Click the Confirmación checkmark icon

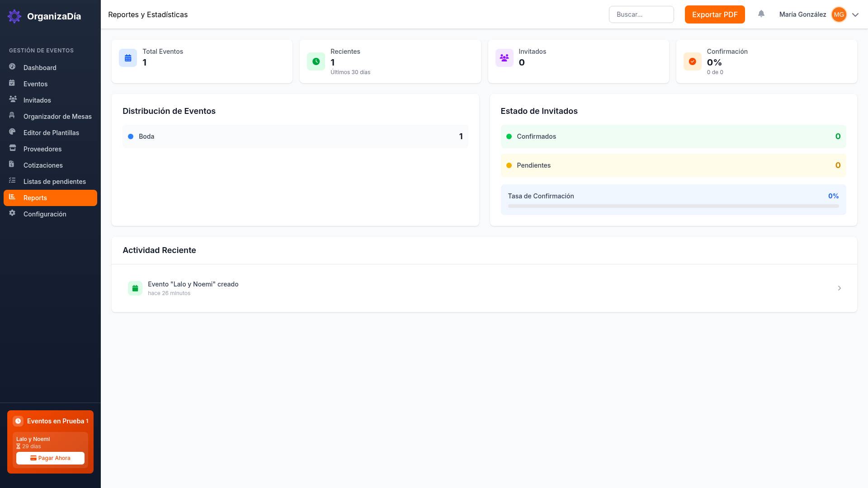[692, 61]
